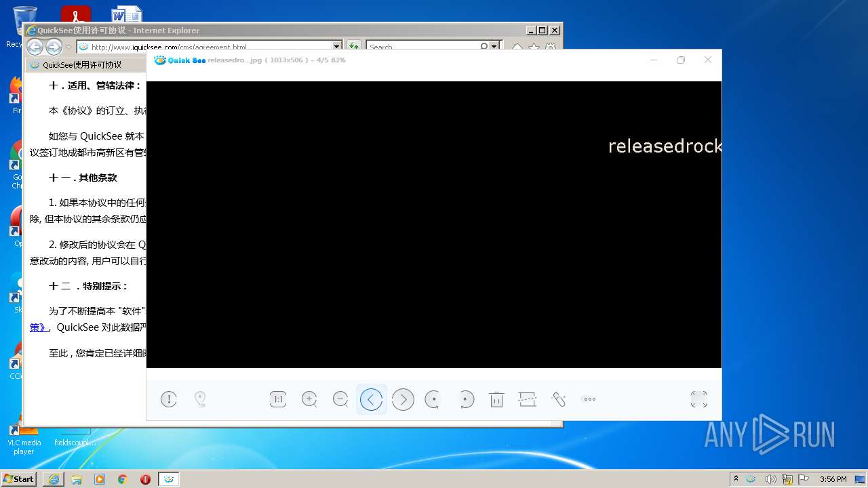Go to the next image
The height and width of the screenshot is (488, 868).
(403, 399)
